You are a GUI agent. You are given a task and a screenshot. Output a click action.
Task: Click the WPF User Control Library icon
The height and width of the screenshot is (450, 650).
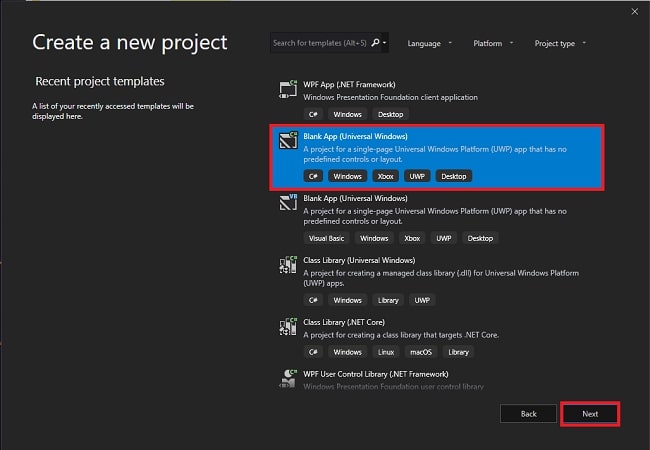pos(288,378)
